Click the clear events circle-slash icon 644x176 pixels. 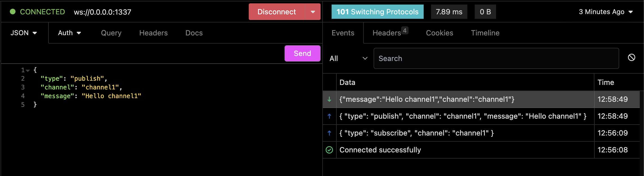(632, 58)
